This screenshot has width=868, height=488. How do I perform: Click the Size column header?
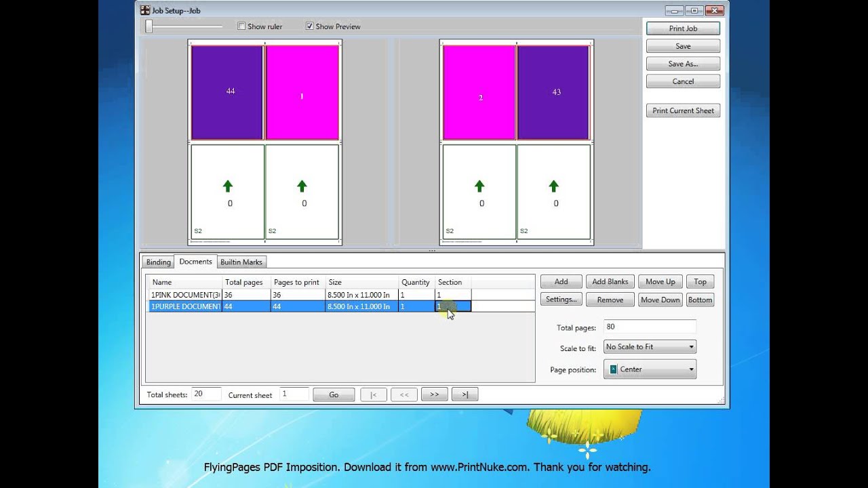click(361, 282)
